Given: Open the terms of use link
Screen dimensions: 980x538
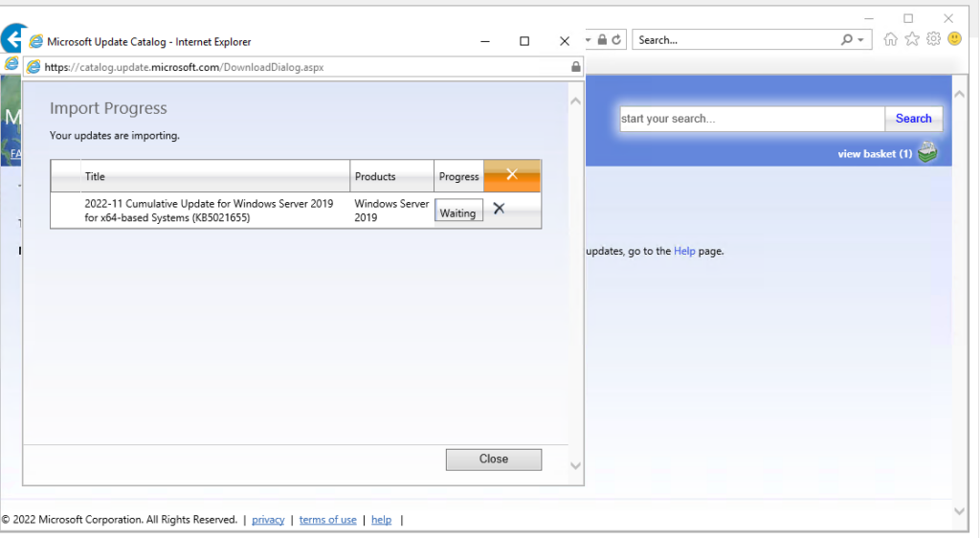Looking at the screenshot, I should click(x=327, y=520).
